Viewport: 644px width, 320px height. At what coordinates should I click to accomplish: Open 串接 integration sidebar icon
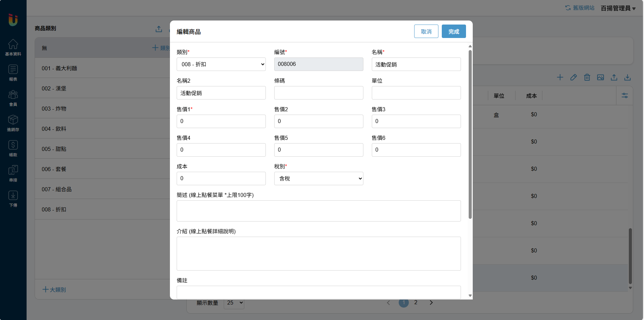[x=13, y=173]
